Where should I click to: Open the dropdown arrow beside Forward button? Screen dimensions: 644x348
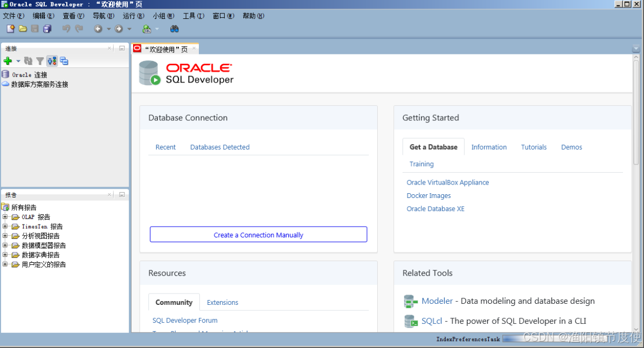pos(129,29)
